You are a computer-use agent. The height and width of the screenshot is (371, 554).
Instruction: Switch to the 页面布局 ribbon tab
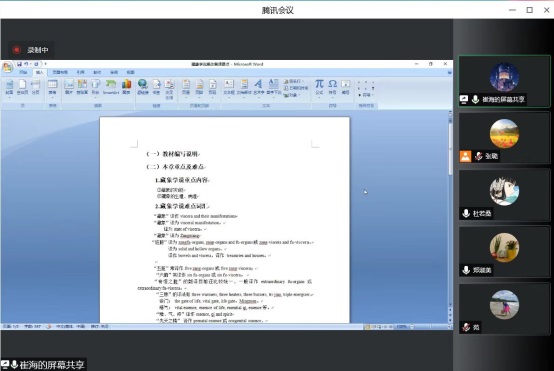pyautogui.click(x=60, y=72)
